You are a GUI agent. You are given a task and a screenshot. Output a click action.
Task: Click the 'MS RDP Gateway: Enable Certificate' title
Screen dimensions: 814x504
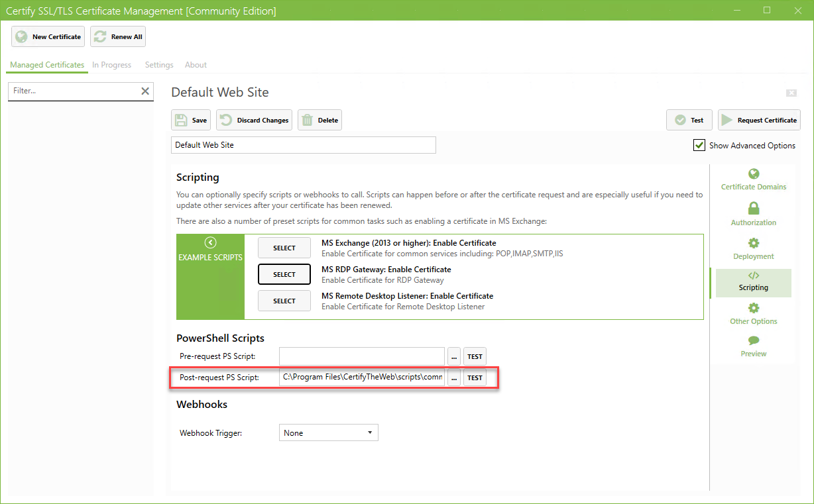(x=386, y=270)
